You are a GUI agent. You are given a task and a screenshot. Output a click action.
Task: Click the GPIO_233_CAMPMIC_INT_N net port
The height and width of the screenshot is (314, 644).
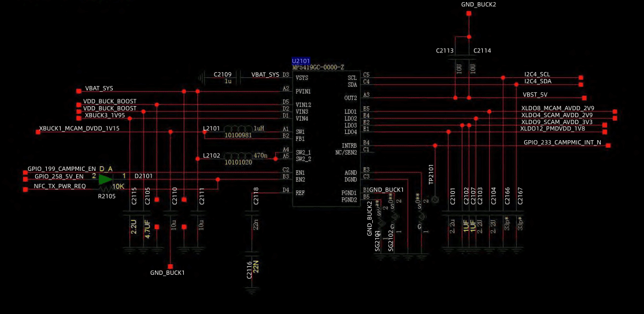click(608, 145)
